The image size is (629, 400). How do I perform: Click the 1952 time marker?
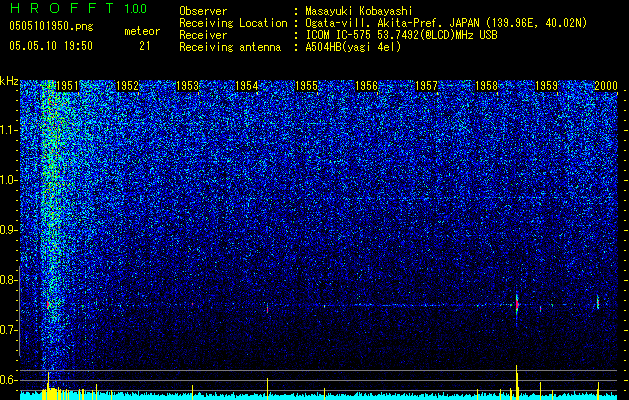point(127,86)
